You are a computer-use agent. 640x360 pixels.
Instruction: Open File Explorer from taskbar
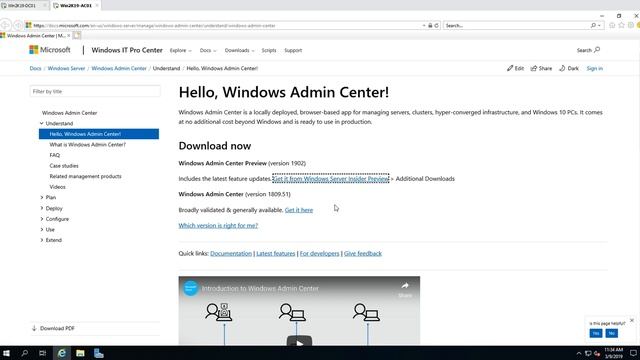[x=80, y=353]
